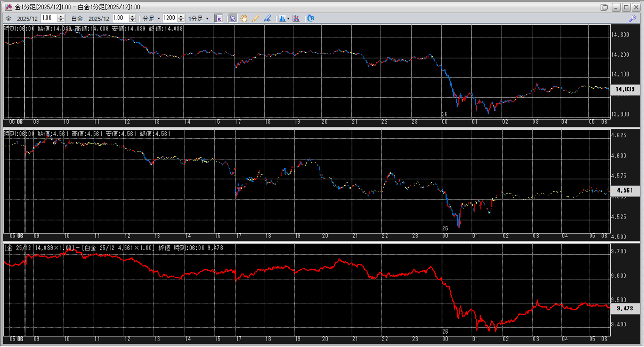This screenshot has width=644, height=347.
Task: Activate the hand pan tool
Action: tap(244, 19)
